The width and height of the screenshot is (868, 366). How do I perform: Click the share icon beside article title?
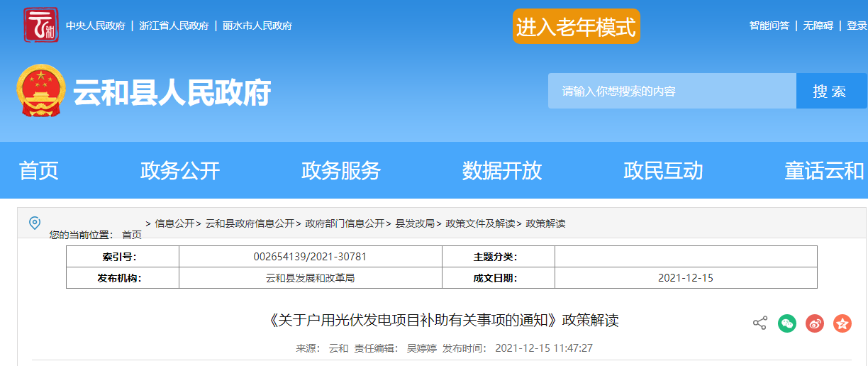click(x=759, y=323)
